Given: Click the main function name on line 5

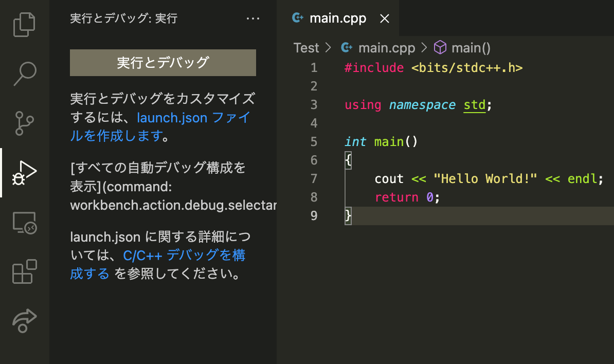Looking at the screenshot, I should click(389, 142).
